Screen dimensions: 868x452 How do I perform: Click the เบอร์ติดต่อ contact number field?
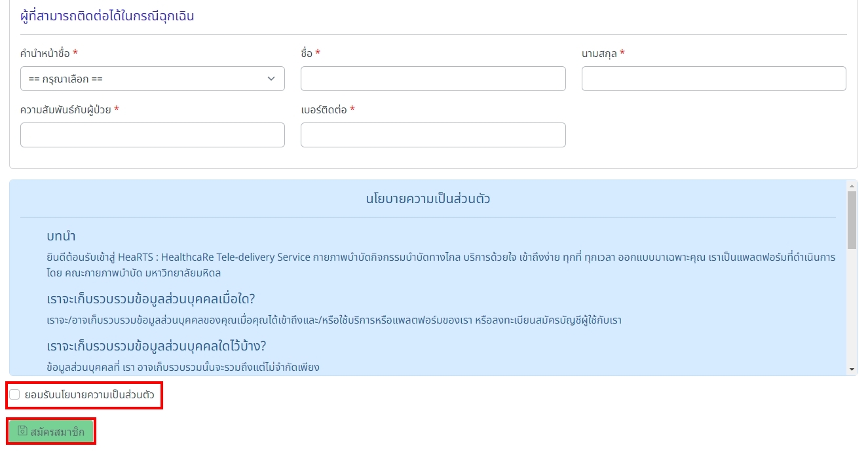tap(433, 135)
